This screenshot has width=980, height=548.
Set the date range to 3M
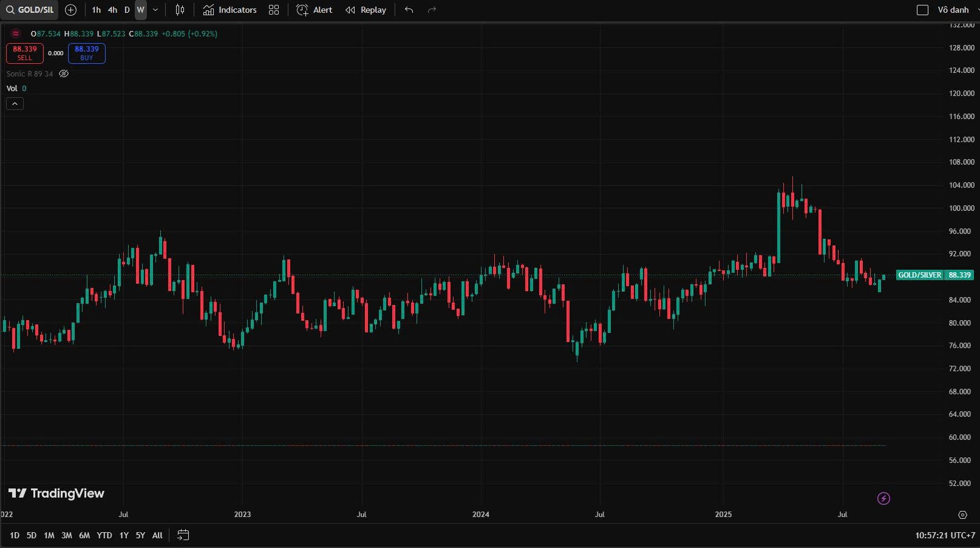67,535
